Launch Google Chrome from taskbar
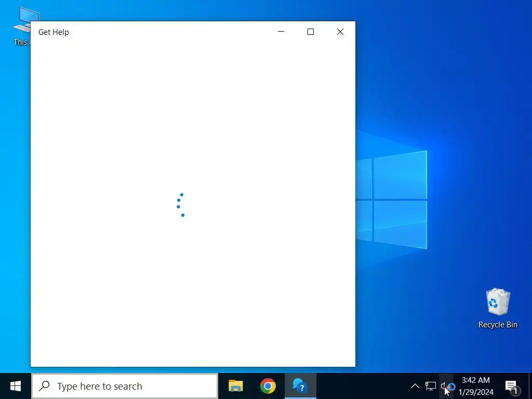Viewport: 532px width, 399px height. coord(268,386)
